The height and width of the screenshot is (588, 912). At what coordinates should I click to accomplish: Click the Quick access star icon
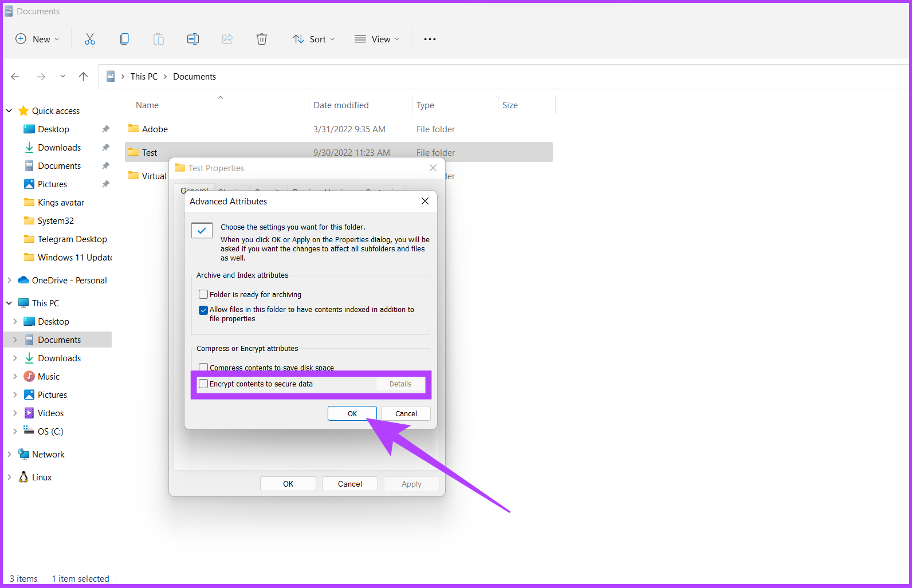[23, 111]
